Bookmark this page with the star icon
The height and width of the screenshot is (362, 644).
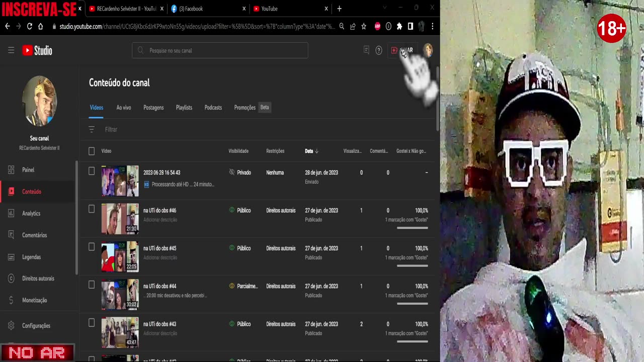pyautogui.click(x=364, y=26)
